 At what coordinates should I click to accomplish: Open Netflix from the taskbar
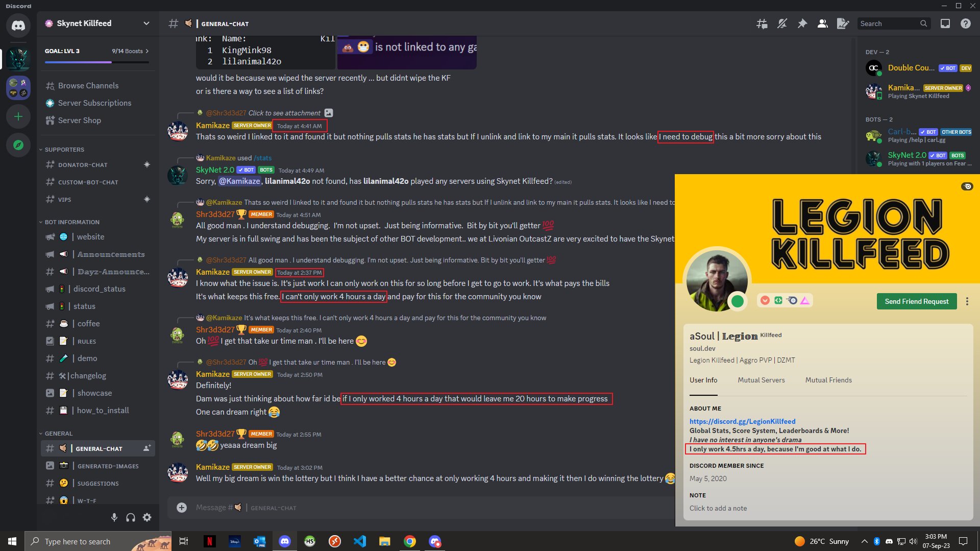click(209, 541)
